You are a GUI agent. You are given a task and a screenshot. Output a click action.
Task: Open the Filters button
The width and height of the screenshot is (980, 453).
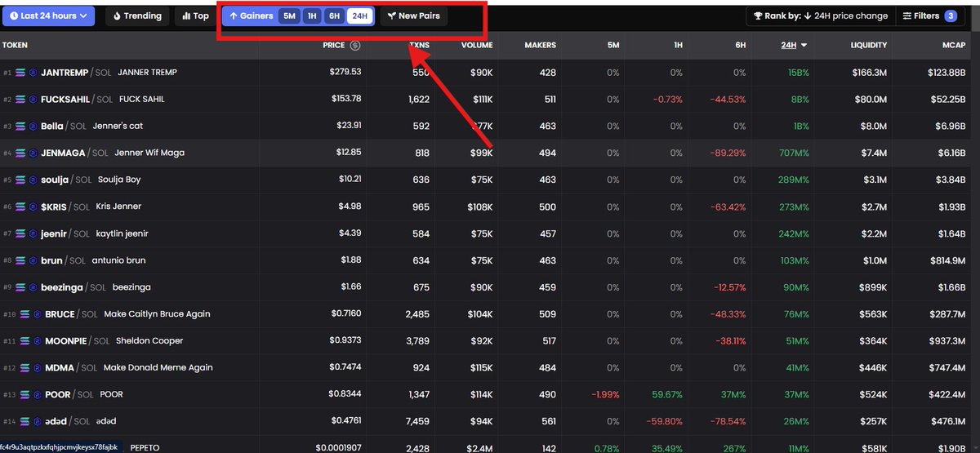[x=929, y=16]
